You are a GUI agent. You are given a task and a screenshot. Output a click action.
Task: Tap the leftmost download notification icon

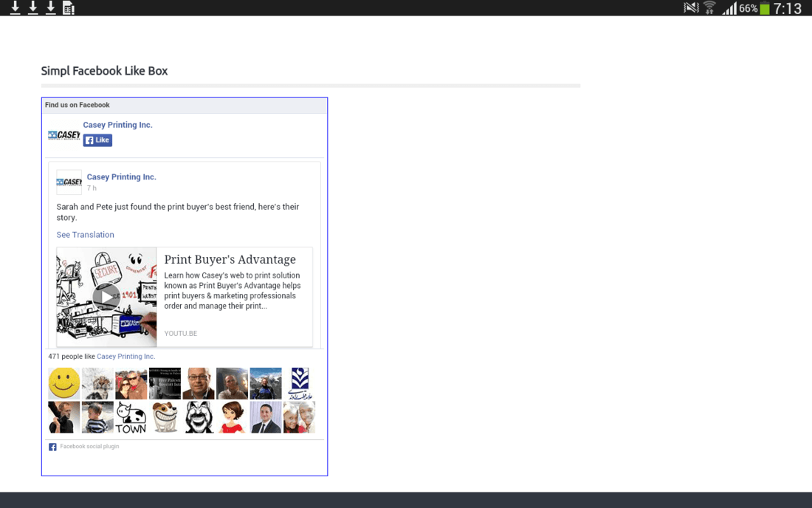point(15,8)
